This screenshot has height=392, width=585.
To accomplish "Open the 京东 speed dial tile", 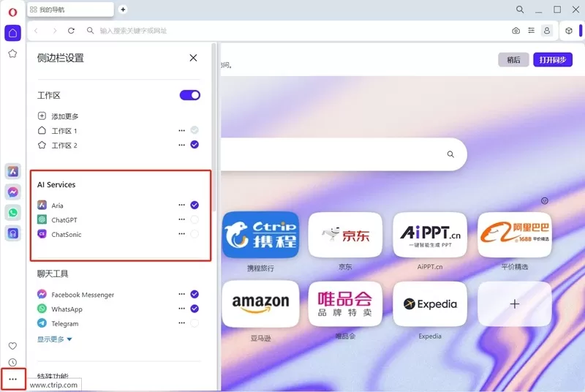I will point(345,235).
